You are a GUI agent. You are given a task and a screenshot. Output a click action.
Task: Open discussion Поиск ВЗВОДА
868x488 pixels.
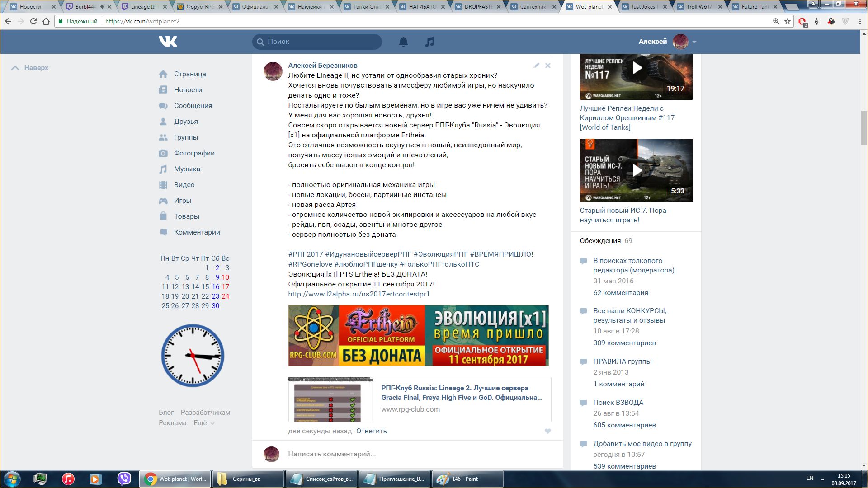click(x=618, y=403)
